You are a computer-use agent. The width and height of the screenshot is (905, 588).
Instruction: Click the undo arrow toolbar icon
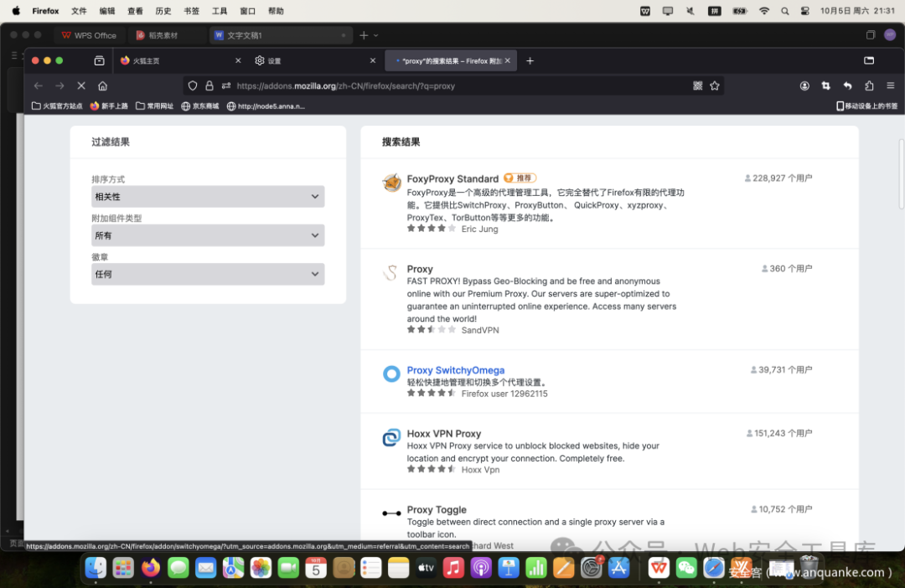(x=847, y=86)
